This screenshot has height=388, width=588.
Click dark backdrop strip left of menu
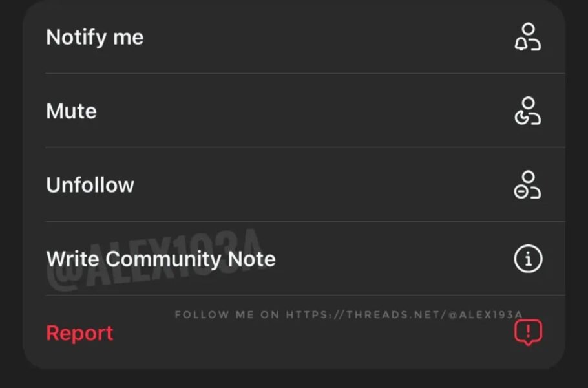10,194
